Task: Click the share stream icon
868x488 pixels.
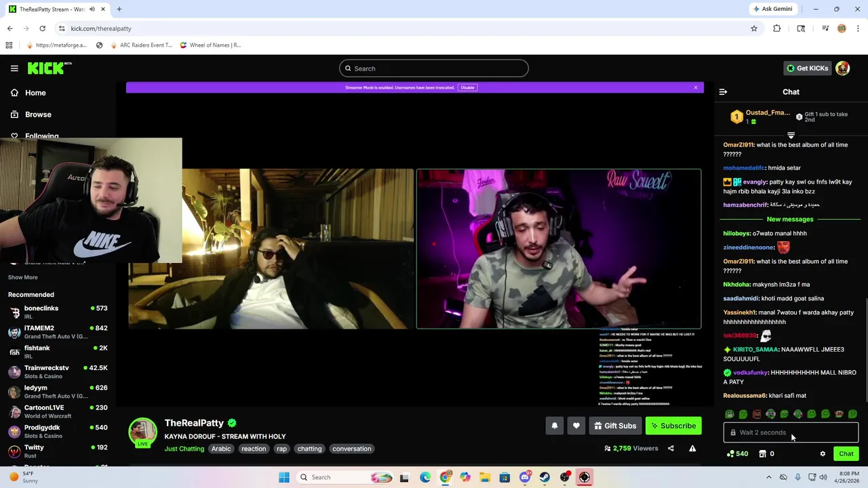Action: click(x=671, y=448)
